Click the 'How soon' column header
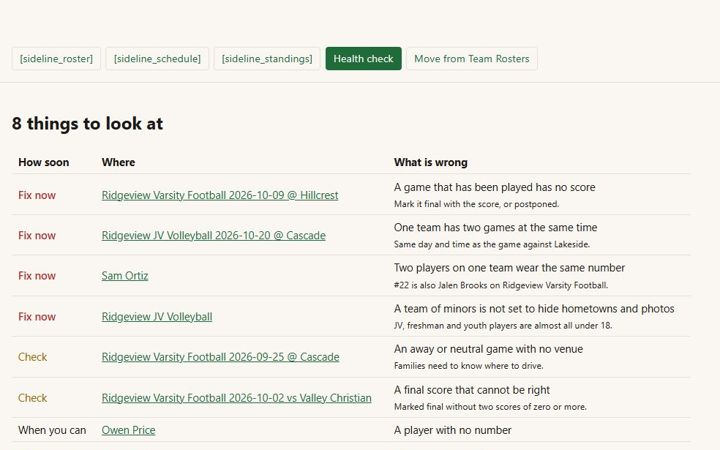720x450 pixels. pyautogui.click(x=44, y=163)
